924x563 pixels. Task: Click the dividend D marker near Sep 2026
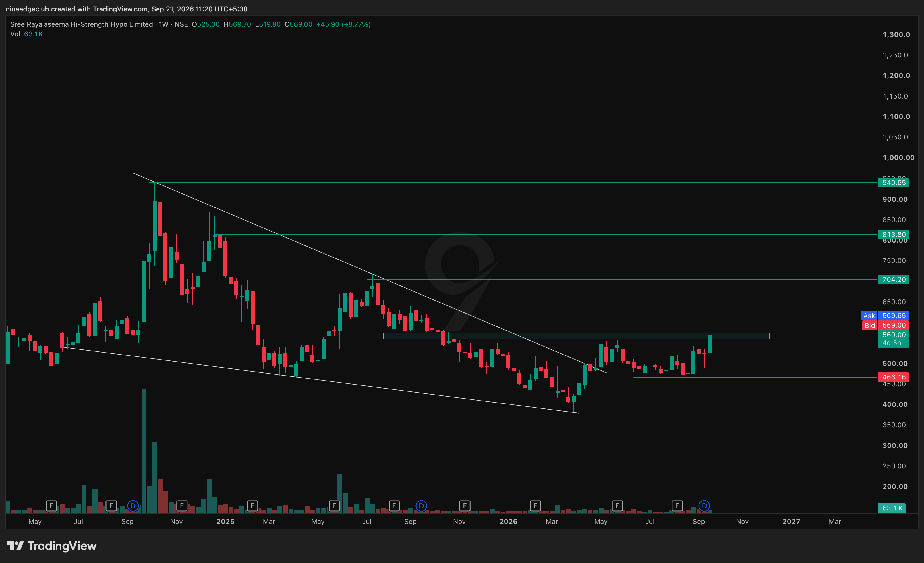pos(704,506)
